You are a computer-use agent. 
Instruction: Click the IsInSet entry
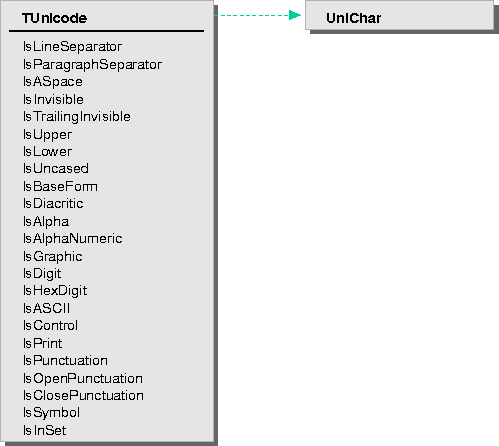[x=44, y=430]
